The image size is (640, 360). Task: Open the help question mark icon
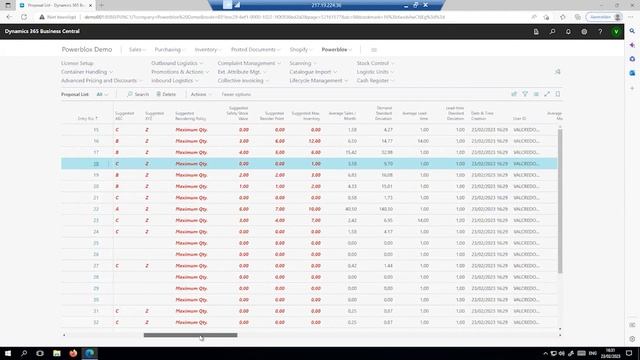[x=600, y=31]
